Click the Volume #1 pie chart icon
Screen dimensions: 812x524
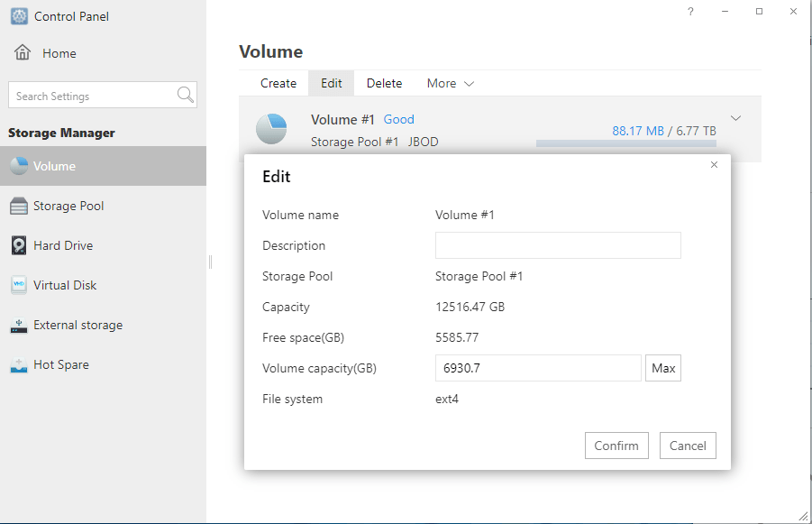271,129
